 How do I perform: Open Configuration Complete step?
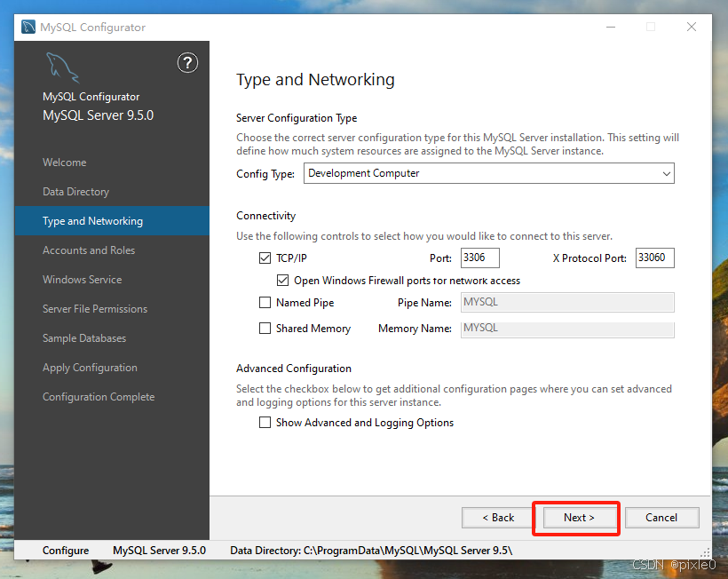click(x=99, y=397)
